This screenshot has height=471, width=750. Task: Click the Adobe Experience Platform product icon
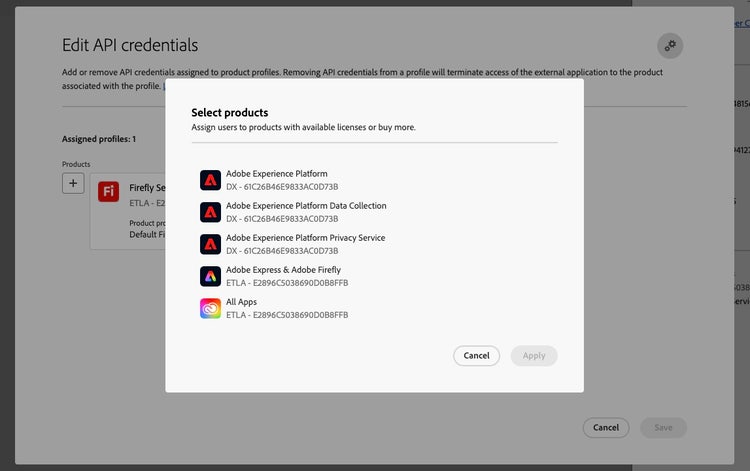[x=210, y=180]
